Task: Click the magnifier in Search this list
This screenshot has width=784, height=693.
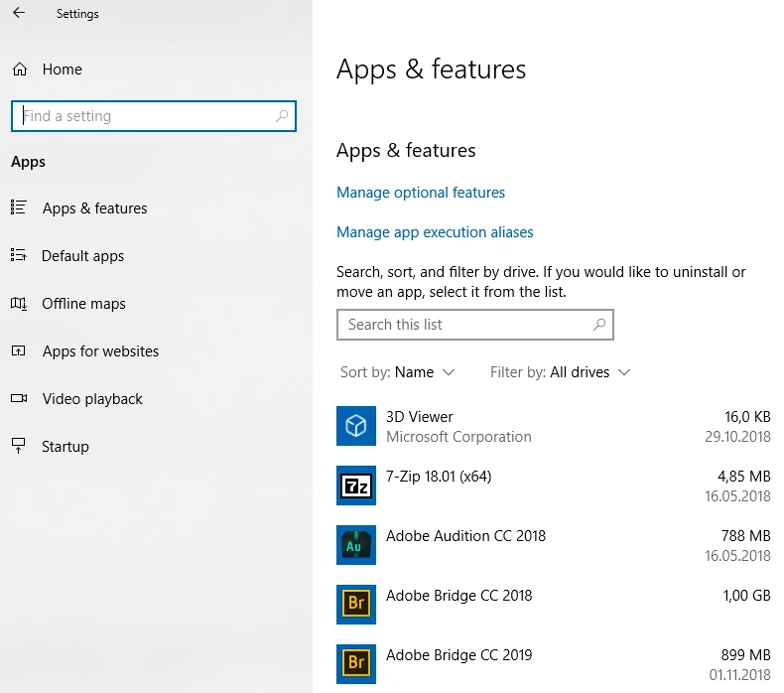Action: coord(599,325)
